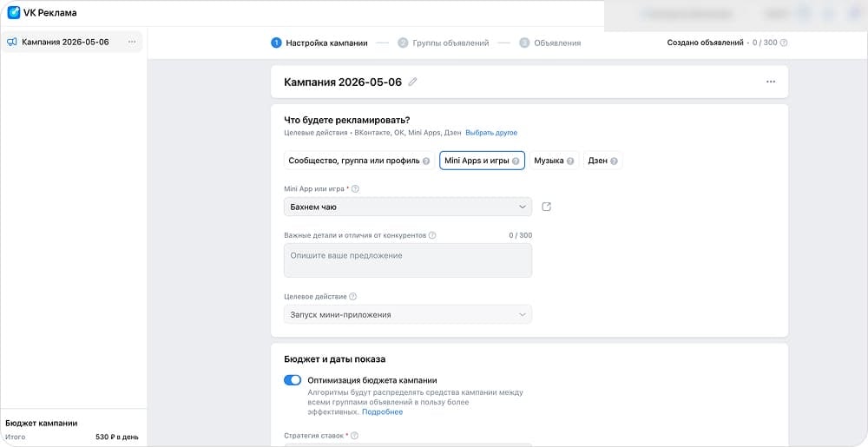Click the campaign title Кампания 2026-05-06 heading
The height and width of the screenshot is (447, 868).
(343, 82)
